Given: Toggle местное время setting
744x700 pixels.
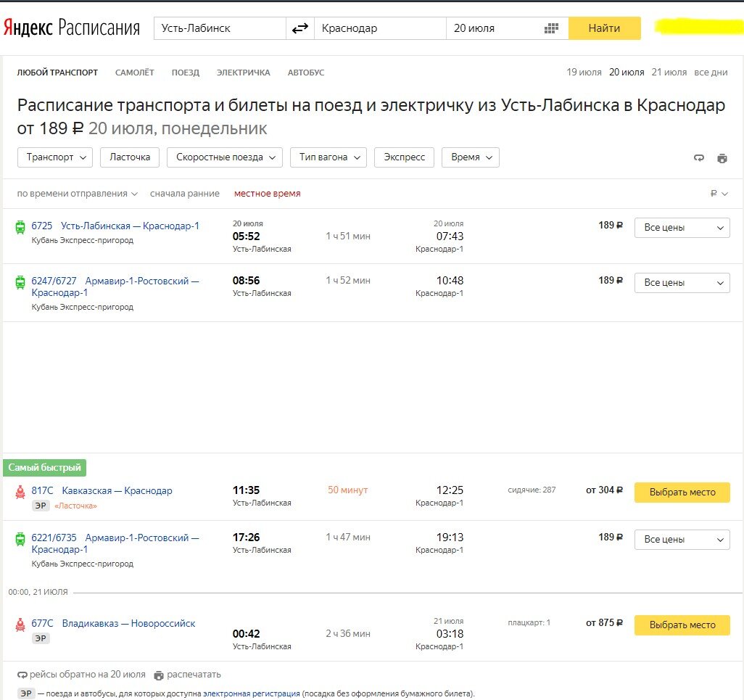Looking at the screenshot, I should [267, 194].
